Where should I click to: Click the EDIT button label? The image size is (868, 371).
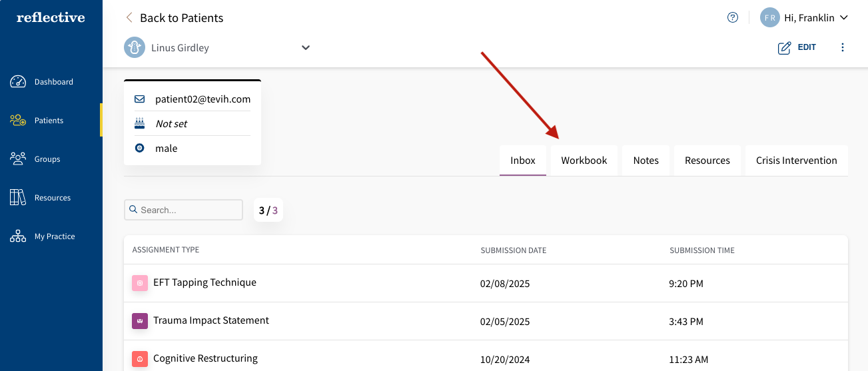807,47
